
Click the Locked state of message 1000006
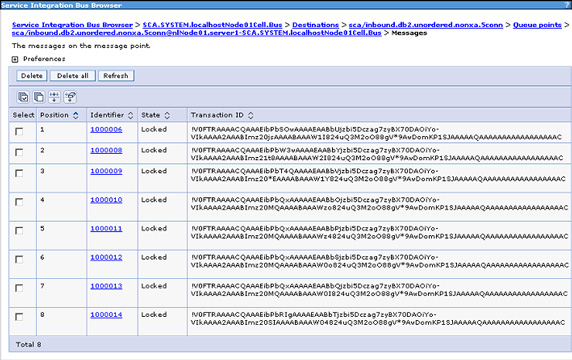pos(154,129)
